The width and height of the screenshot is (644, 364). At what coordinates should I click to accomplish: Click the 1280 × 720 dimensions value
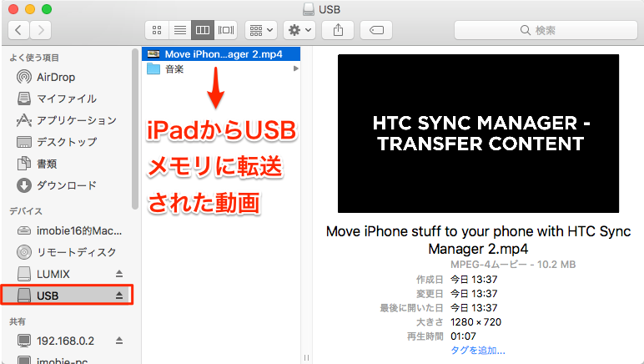(475, 322)
